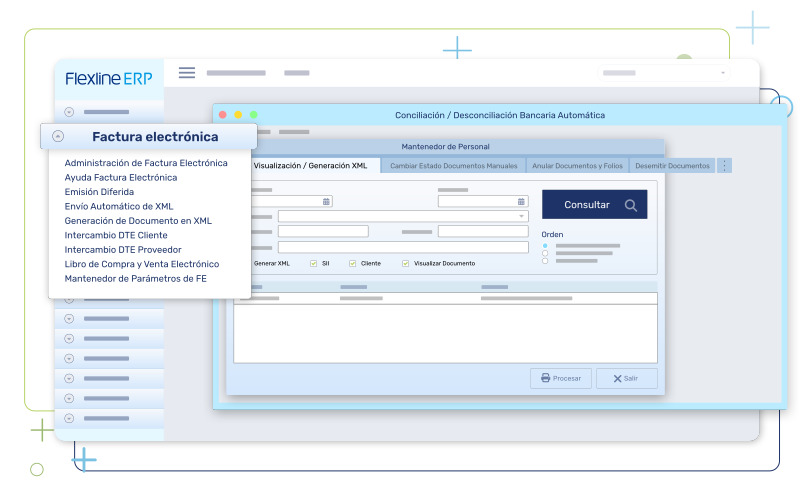Collapse the Factura electrónica section

(x=58, y=137)
